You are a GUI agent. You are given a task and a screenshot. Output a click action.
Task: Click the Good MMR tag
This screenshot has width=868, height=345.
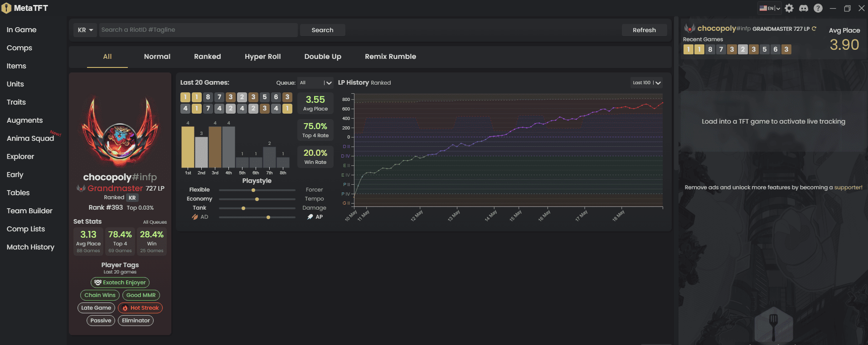pos(141,295)
